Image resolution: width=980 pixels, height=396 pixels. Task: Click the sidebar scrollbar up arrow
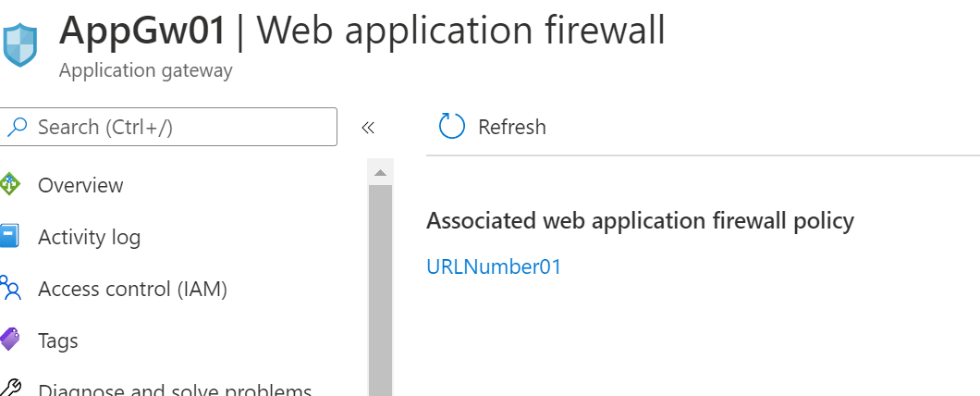(x=380, y=172)
